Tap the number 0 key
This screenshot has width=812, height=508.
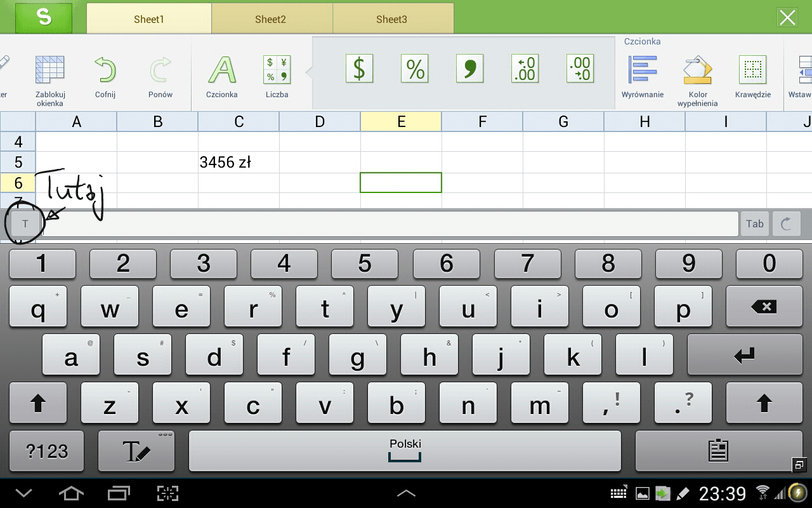[769, 264]
